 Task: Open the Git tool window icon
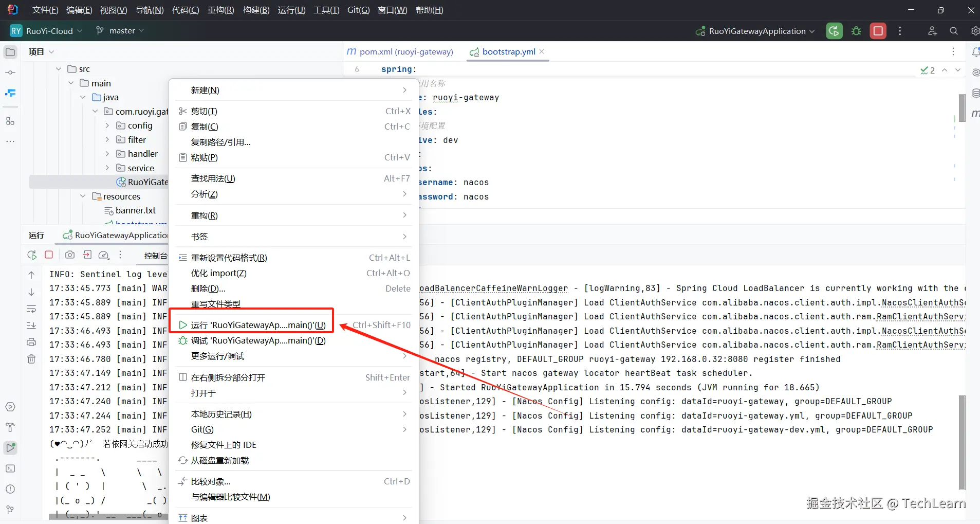10,510
